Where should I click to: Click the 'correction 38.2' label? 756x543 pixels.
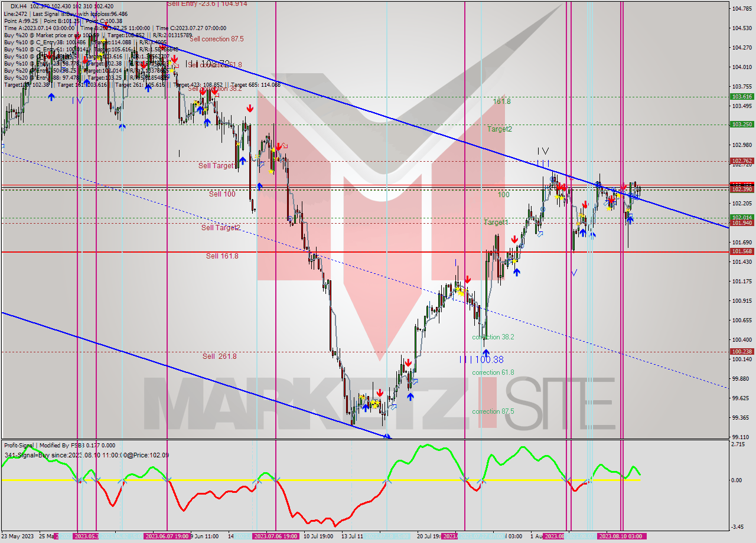(x=493, y=337)
